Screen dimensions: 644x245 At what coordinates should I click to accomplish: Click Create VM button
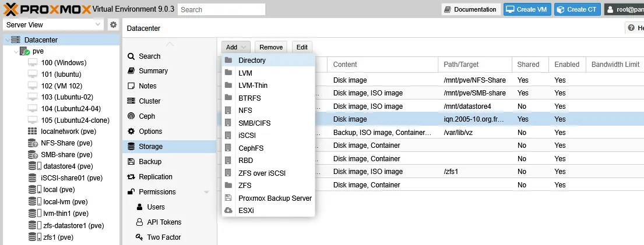tap(527, 9)
